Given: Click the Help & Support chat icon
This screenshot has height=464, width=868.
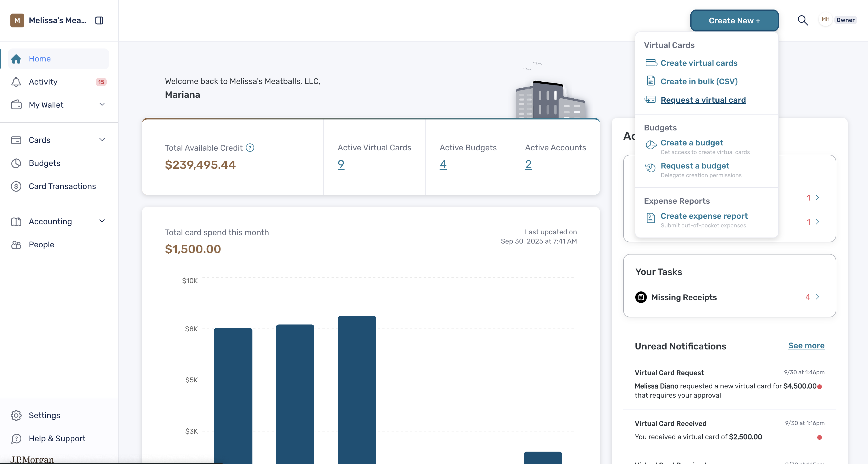Looking at the screenshot, I should click(16, 438).
